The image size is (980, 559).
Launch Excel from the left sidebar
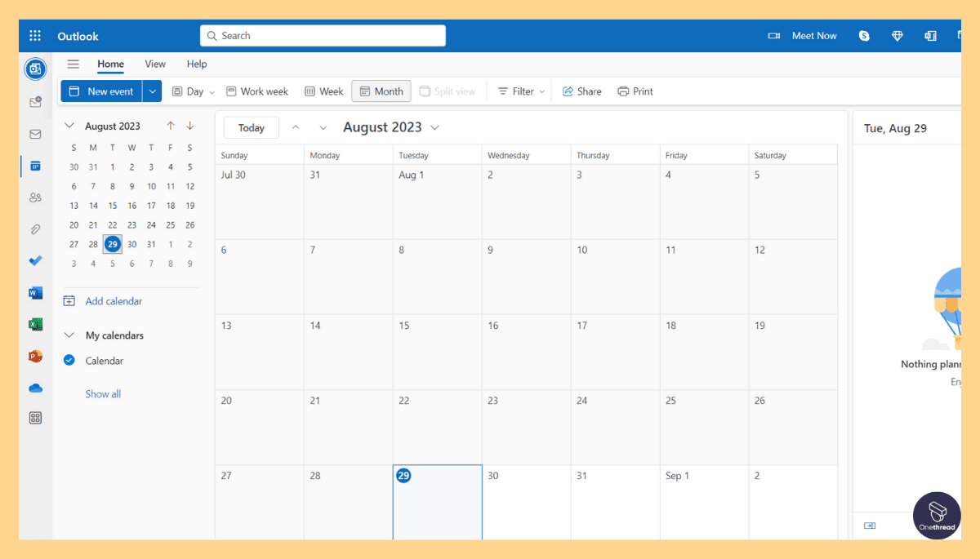coord(35,324)
